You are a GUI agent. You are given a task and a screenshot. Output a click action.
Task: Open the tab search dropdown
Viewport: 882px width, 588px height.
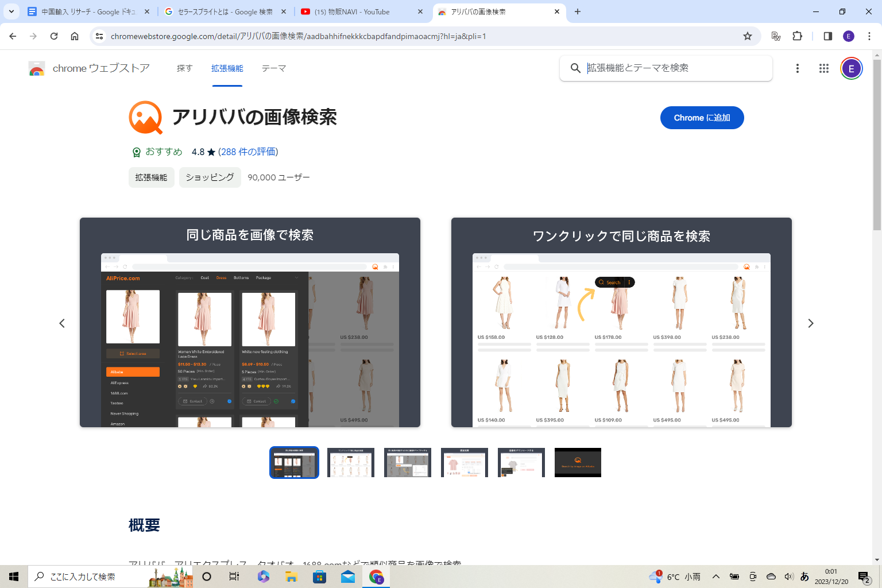(x=11, y=11)
